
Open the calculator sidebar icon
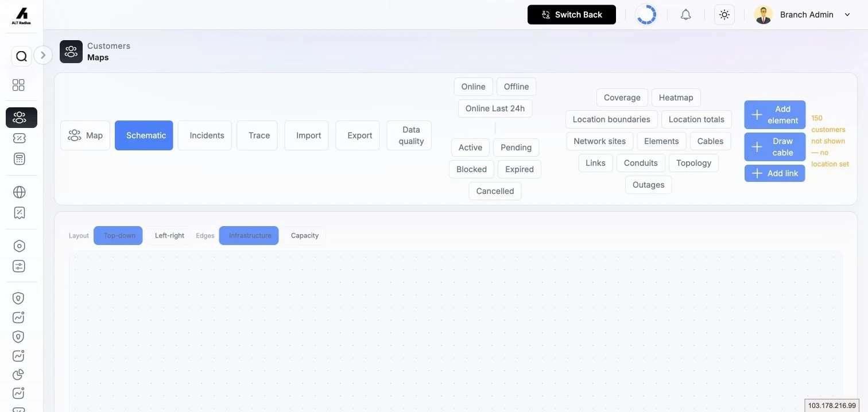click(x=19, y=159)
